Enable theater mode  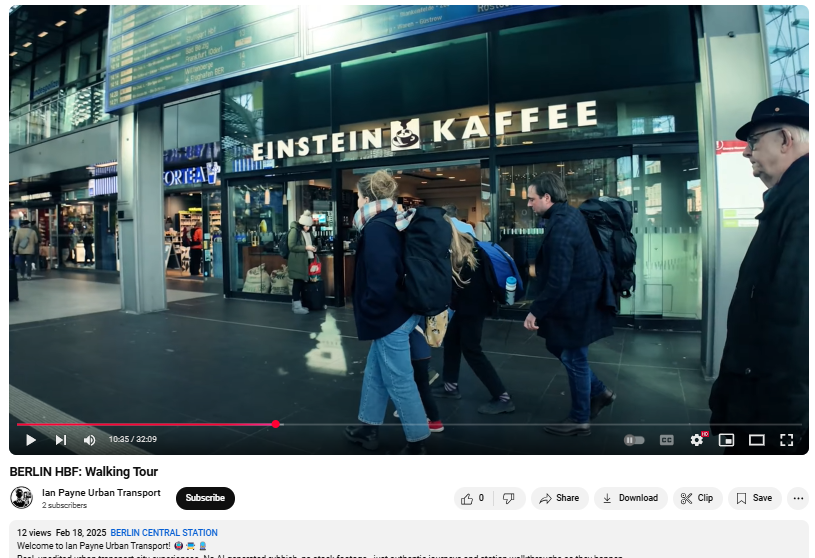point(756,440)
